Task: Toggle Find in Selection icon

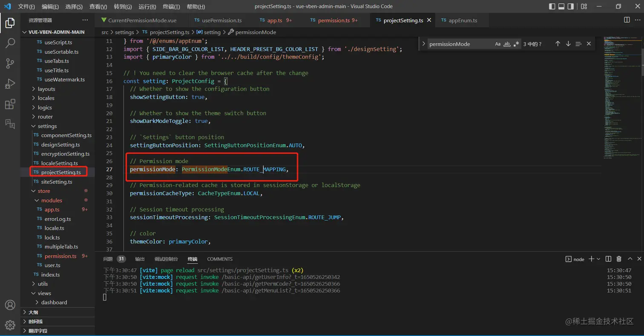Action: click(x=578, y=44)
